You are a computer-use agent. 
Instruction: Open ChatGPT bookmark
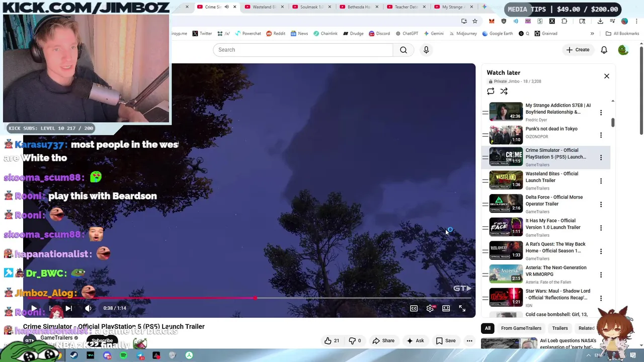(407, 34)
